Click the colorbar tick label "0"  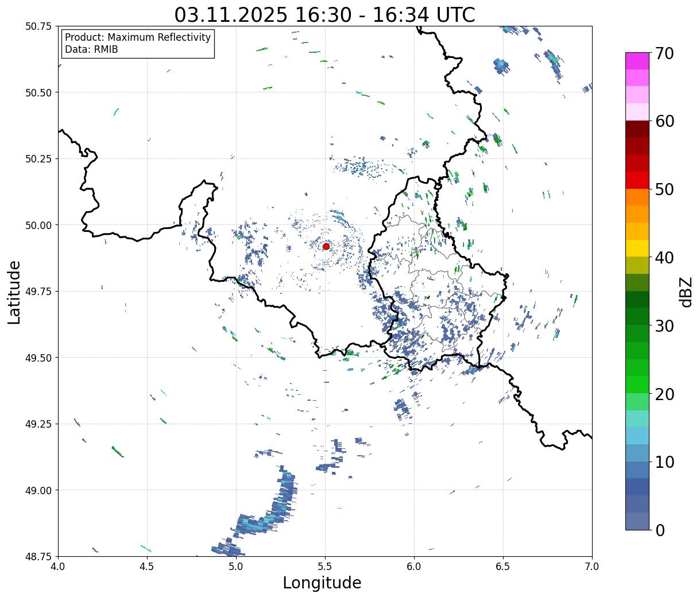click(x=660, y=530)
